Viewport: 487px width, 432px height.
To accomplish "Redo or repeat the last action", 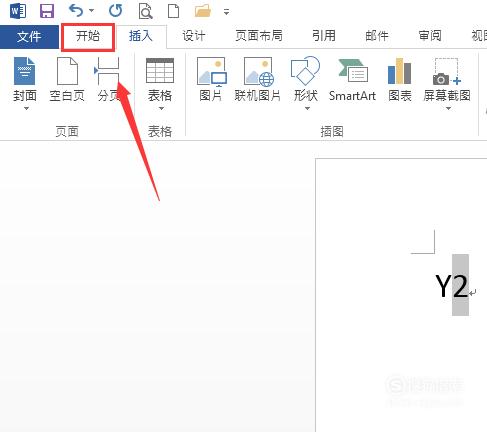I will [x=116, y=11].
